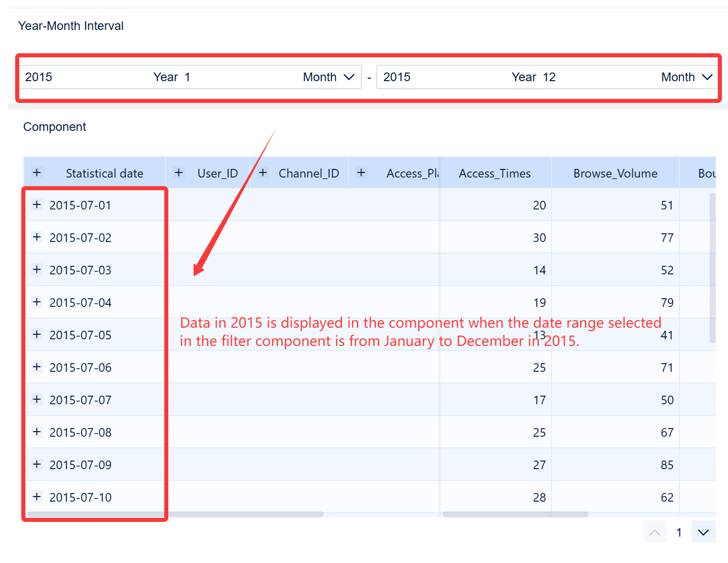
Task: Expand the 2015-07-08 row
Action: (x=37, y=432)
